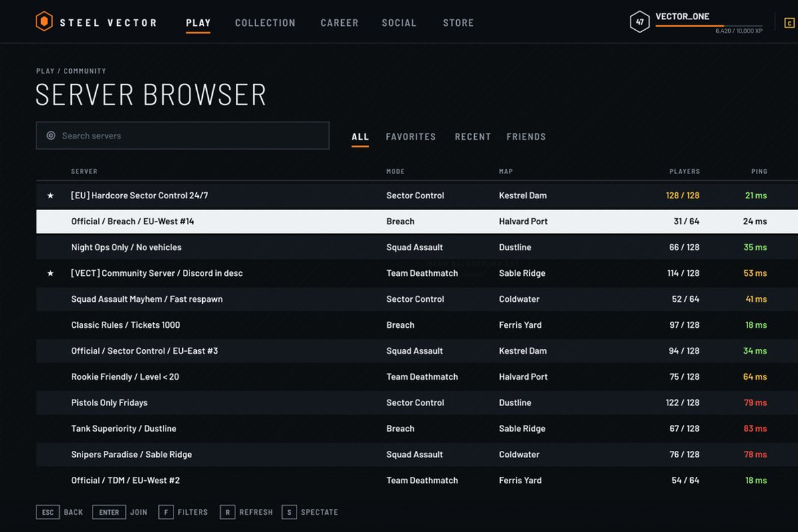The height and width of the screenshot is (532, 798).
Task: Select the ALL servers tab
Action: [360, 137]
